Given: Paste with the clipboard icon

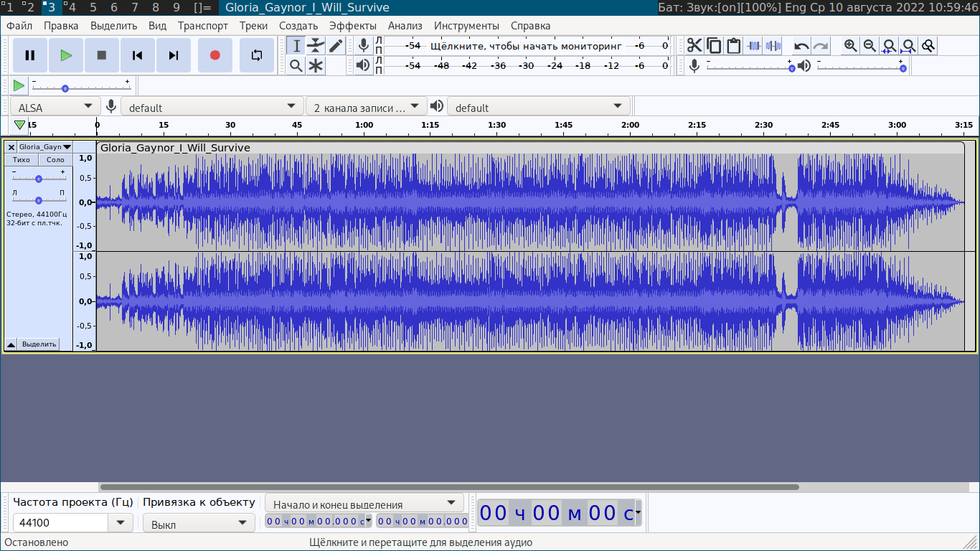Looking at the screenshot, I should [x=733, y=46].
